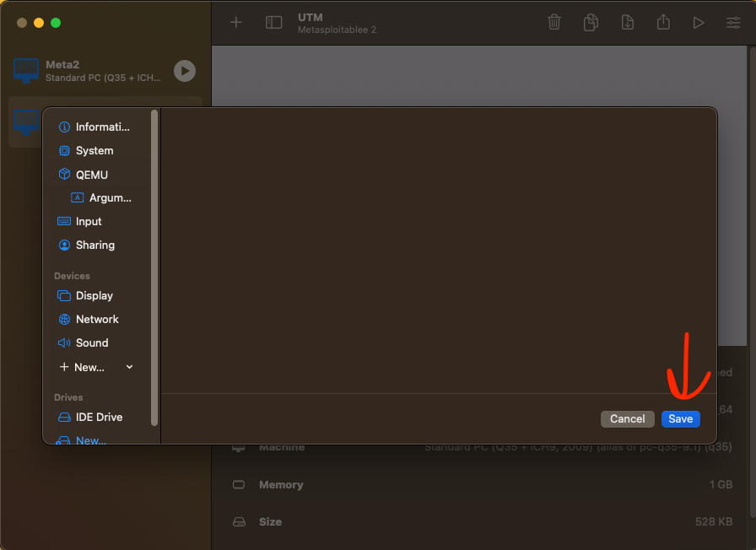Screen dimensions: 756x550
Task: Click the UTM window title
Action: click(x=310, y=18)
